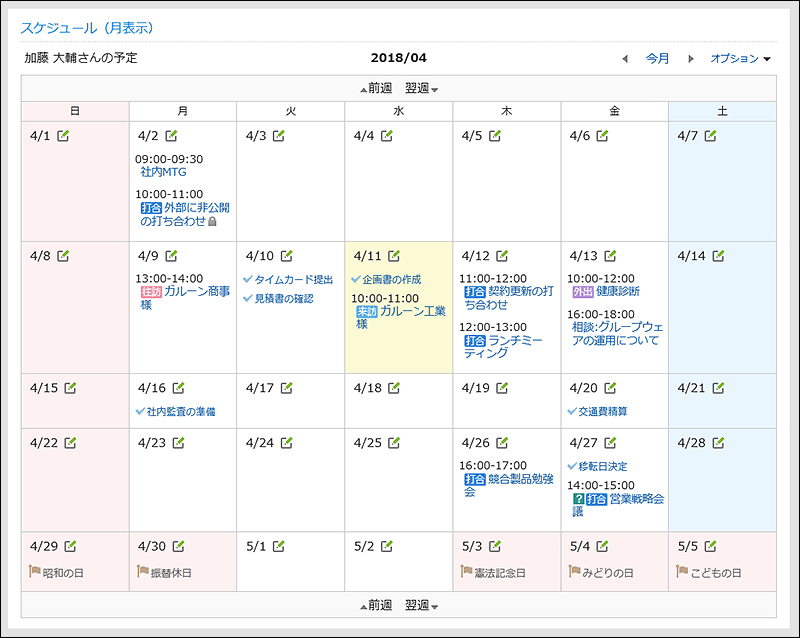Go to next month with right arrow
Screen dimensions: 800x638
point(690,59)
